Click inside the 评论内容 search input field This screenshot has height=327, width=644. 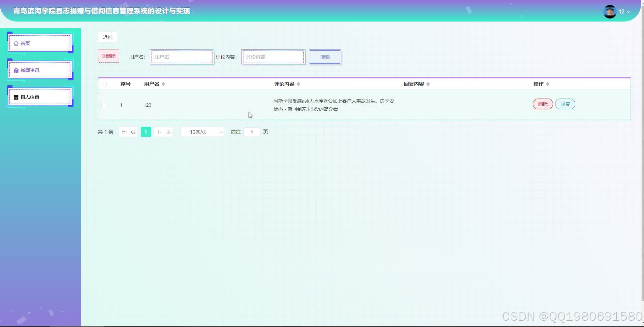272,57
